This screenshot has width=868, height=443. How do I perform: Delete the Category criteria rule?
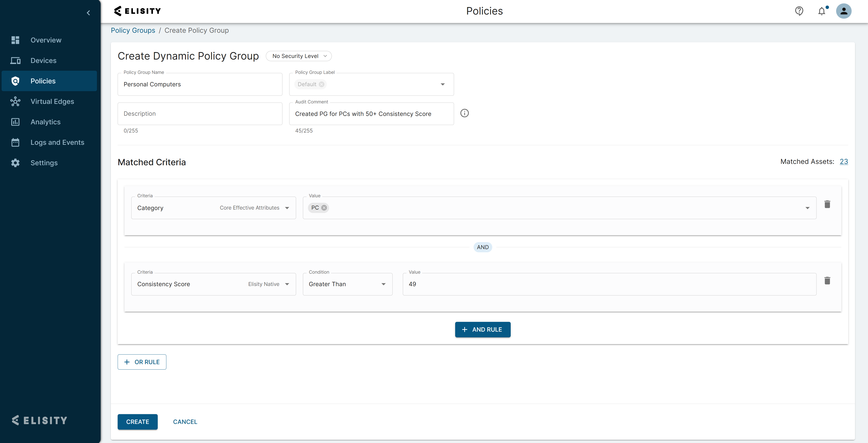tap(827, 204)
